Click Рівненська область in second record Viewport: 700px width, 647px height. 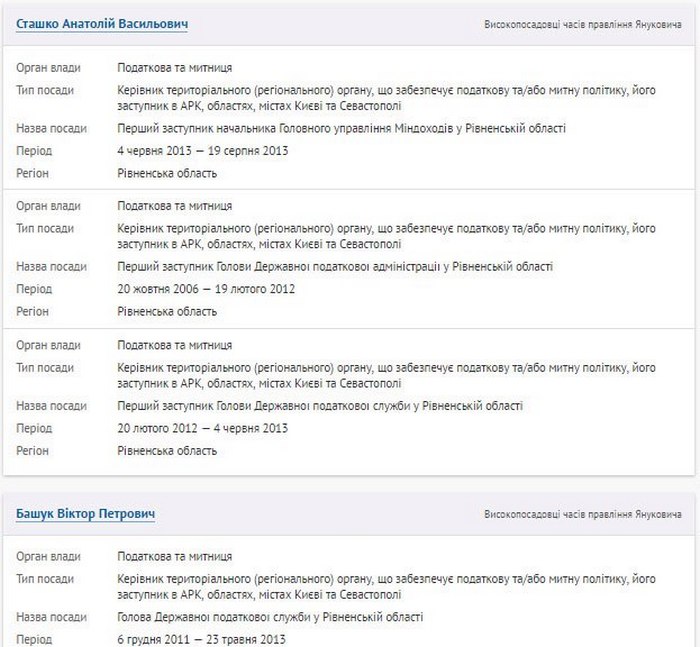click(x=167, y=311)
